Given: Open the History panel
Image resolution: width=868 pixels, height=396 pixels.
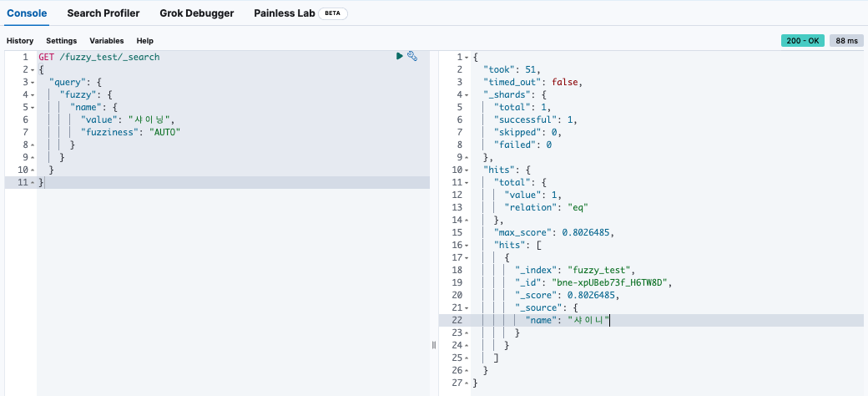Looking at the screenshot, I should (x=20, y=41).
